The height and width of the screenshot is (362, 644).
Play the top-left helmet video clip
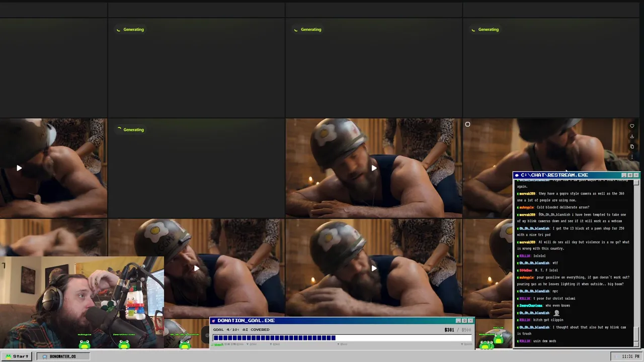19,168
